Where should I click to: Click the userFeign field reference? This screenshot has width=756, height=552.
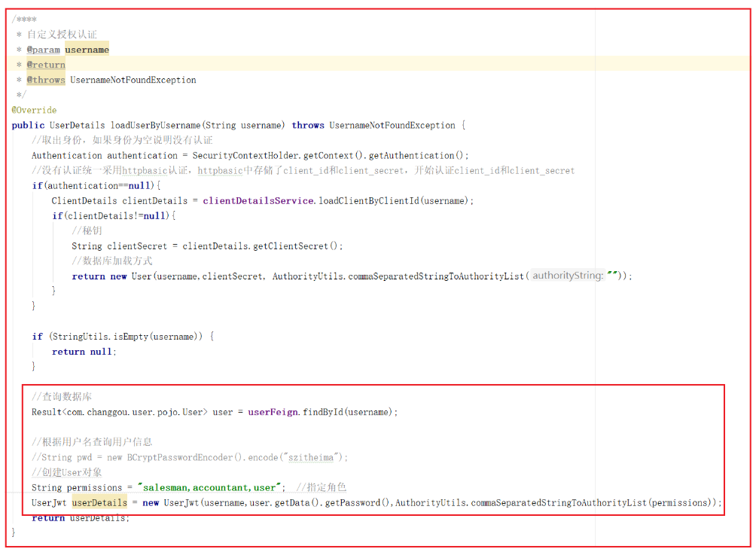pyautogui.click(x=273, y=412)
